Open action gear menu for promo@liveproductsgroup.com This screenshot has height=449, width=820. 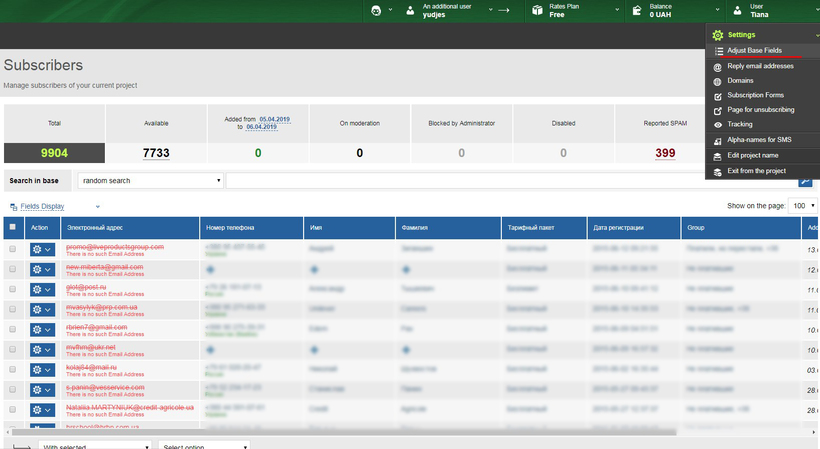(x=42, y=249)
